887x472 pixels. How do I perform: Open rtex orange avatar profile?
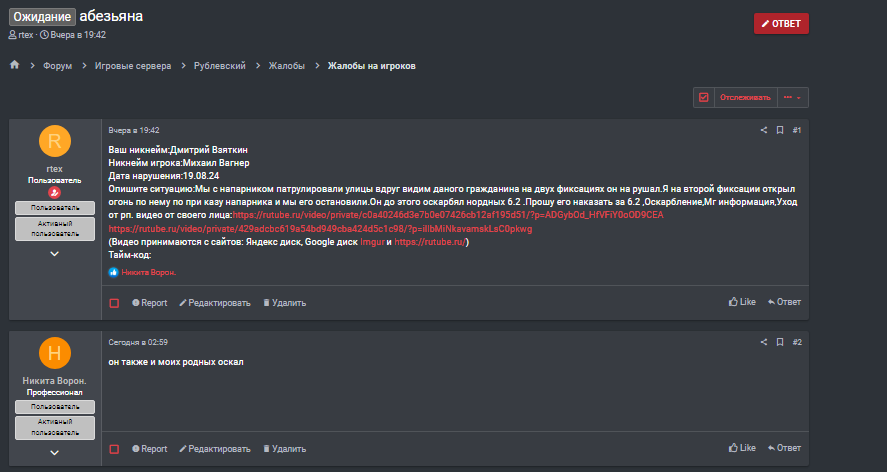pos(55,141)
